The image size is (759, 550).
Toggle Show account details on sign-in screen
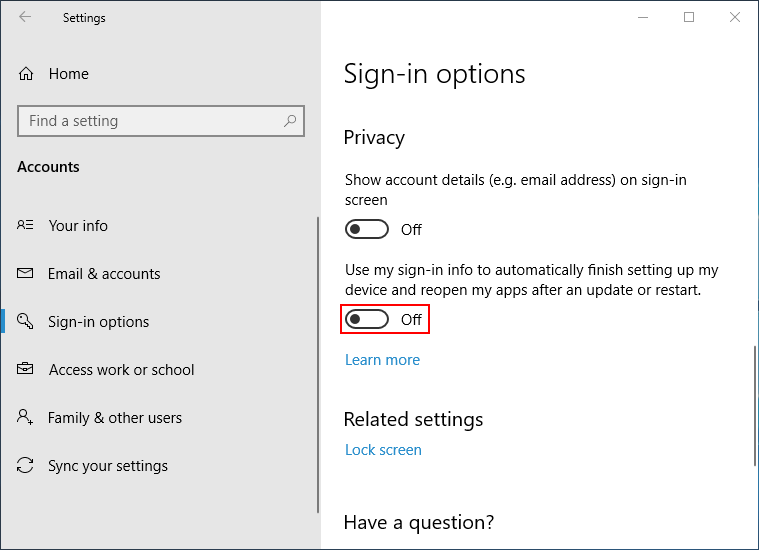[x=367, y=230]
